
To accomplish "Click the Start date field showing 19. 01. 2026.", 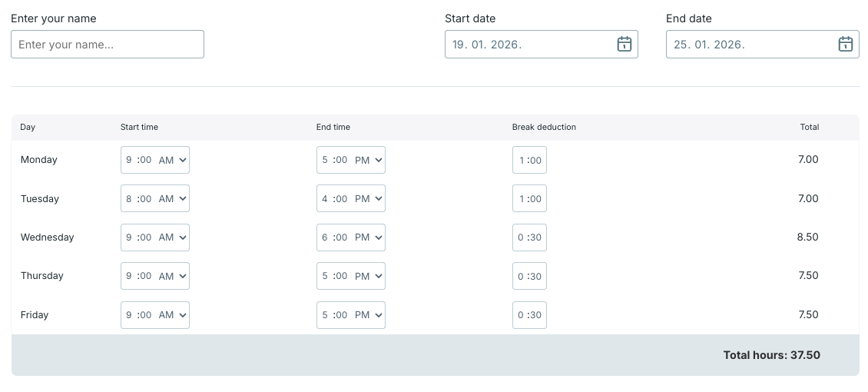I will pyautogui.click(x=542, y=45).
